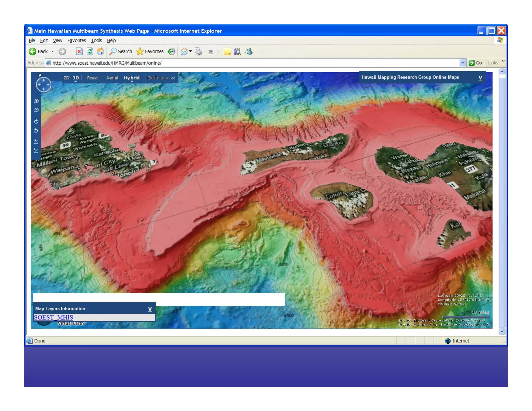Click the map zoom in magnifier icon
Viewport: 532px width, 411px height.
coord(36,101)
